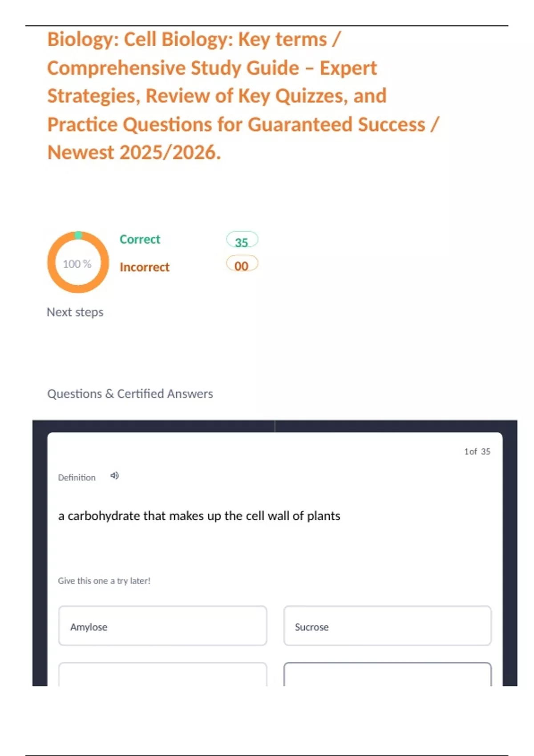Click the 1 of 35 question counter

coord(477,451)
